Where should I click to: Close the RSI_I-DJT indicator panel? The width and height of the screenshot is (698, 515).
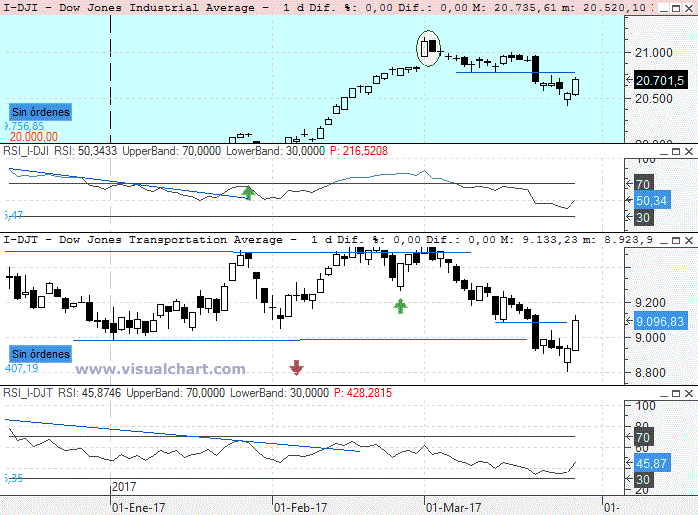[689, 393]
